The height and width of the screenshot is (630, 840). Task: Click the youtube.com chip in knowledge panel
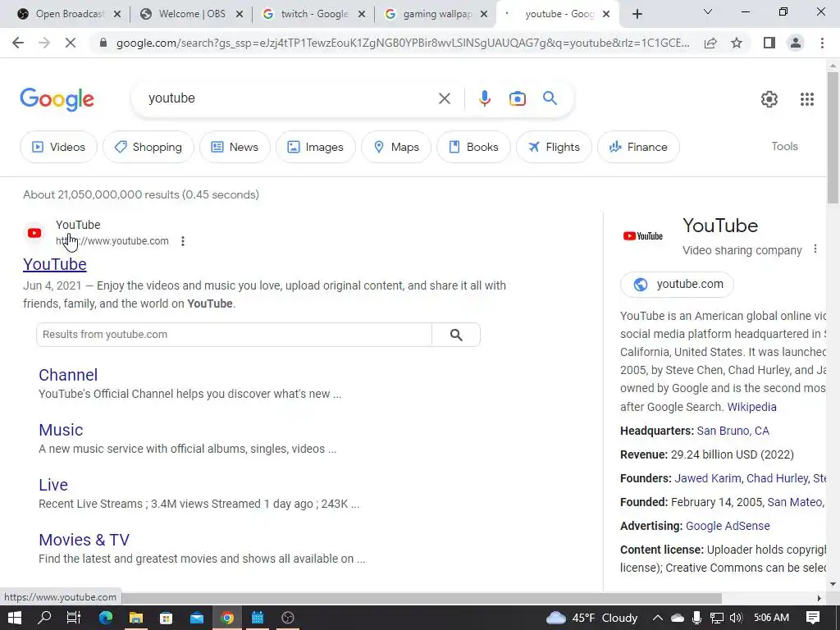(677, 284)
